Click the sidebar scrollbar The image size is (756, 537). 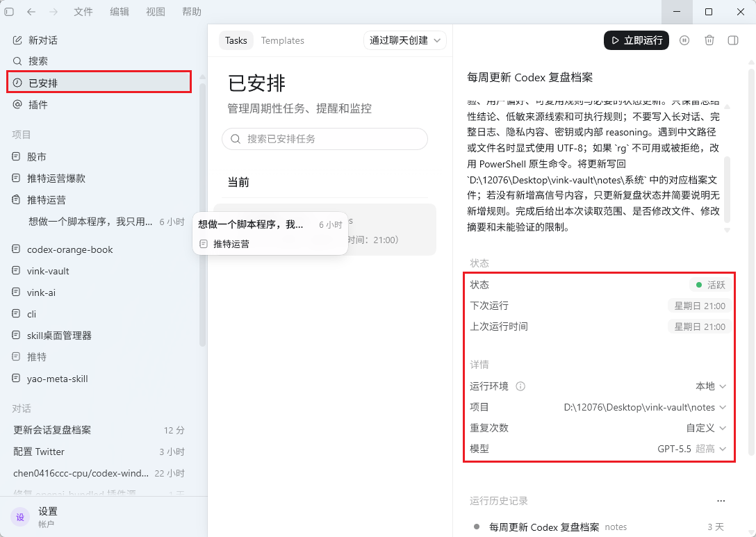202,215
